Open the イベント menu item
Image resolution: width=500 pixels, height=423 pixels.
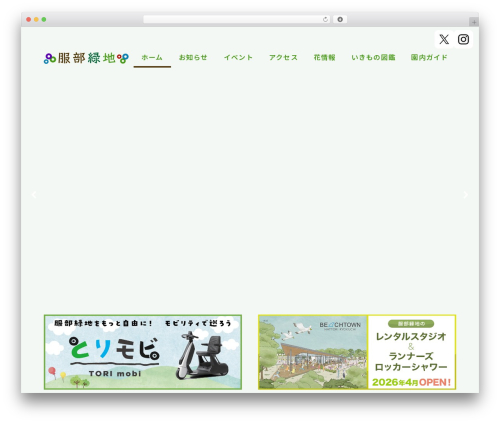tap(238, 58)
